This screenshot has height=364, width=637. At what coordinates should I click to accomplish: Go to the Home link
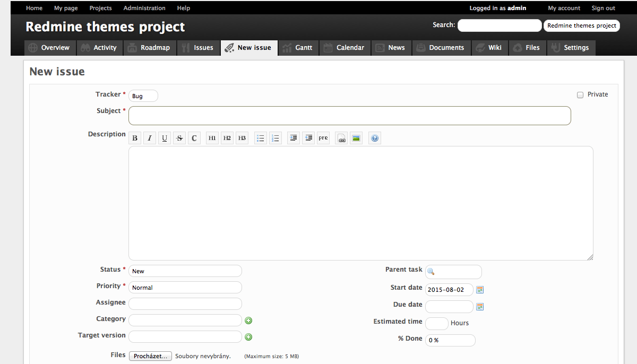coord(34,8)
